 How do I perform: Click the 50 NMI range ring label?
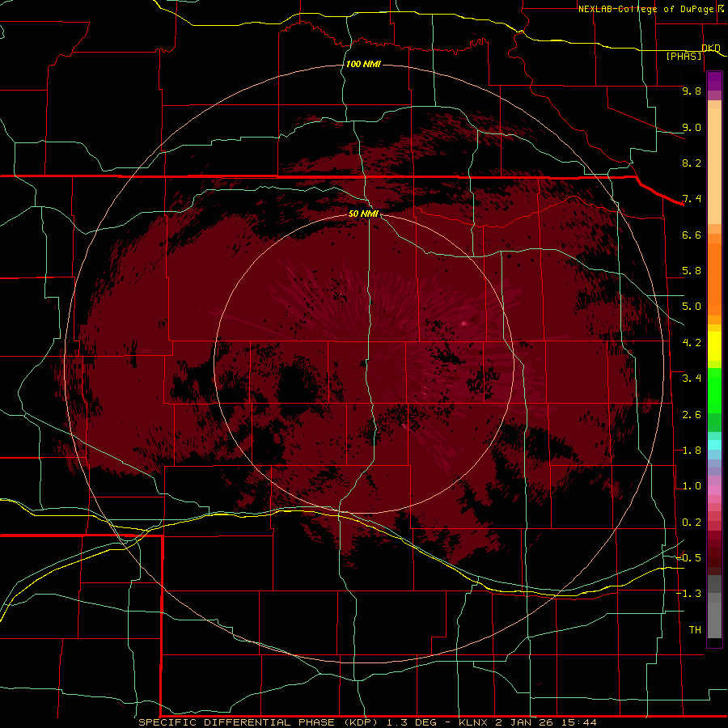click(x=363, y=214)
